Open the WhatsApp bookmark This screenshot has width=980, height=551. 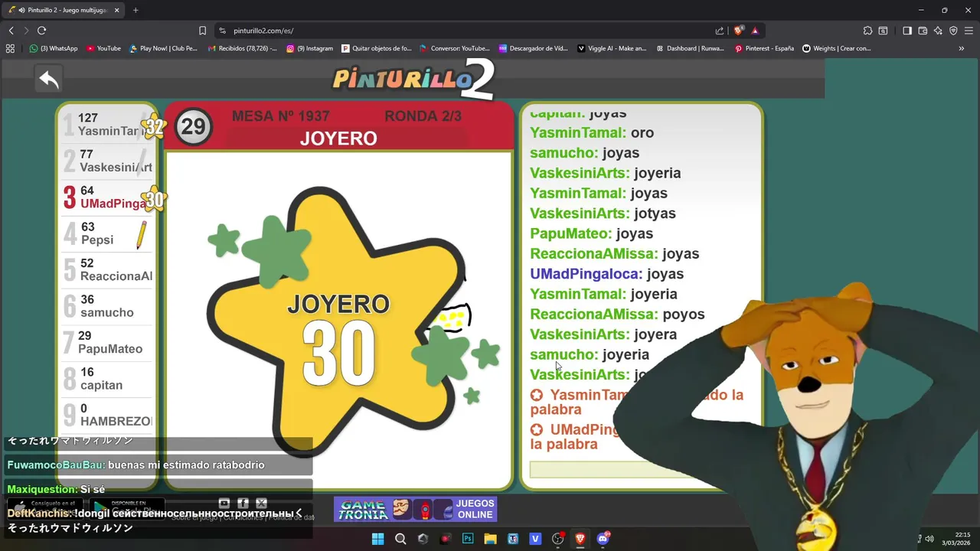54,48
